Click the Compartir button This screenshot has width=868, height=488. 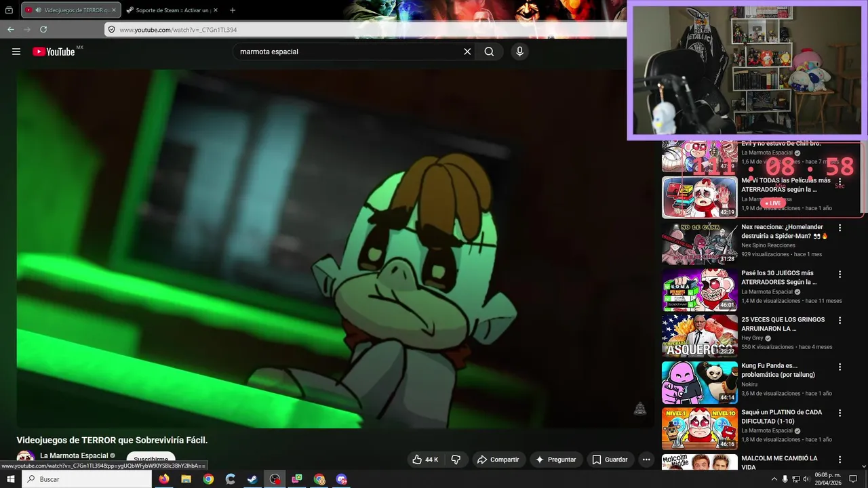pyautogui.click(x=498, y=460)
